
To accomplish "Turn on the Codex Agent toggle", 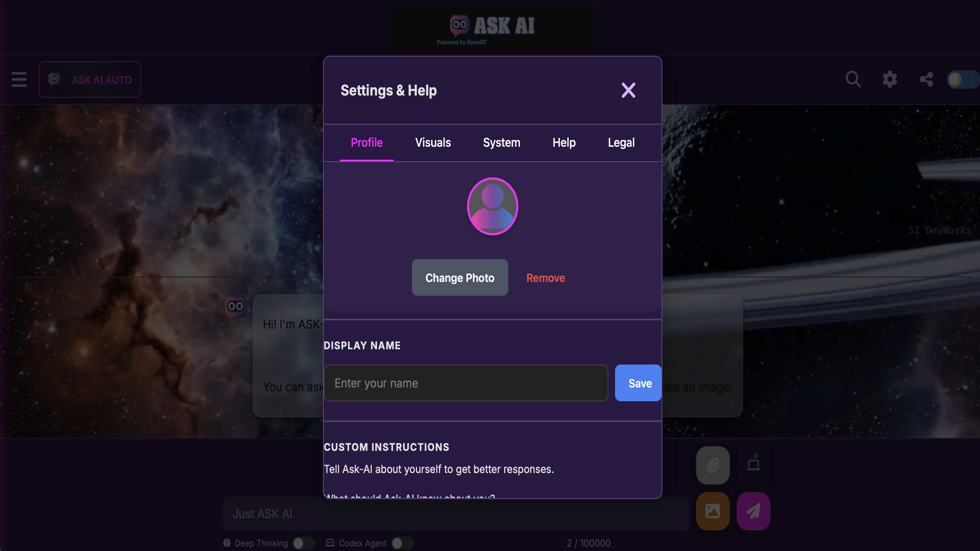I will (x=402, y=543).
